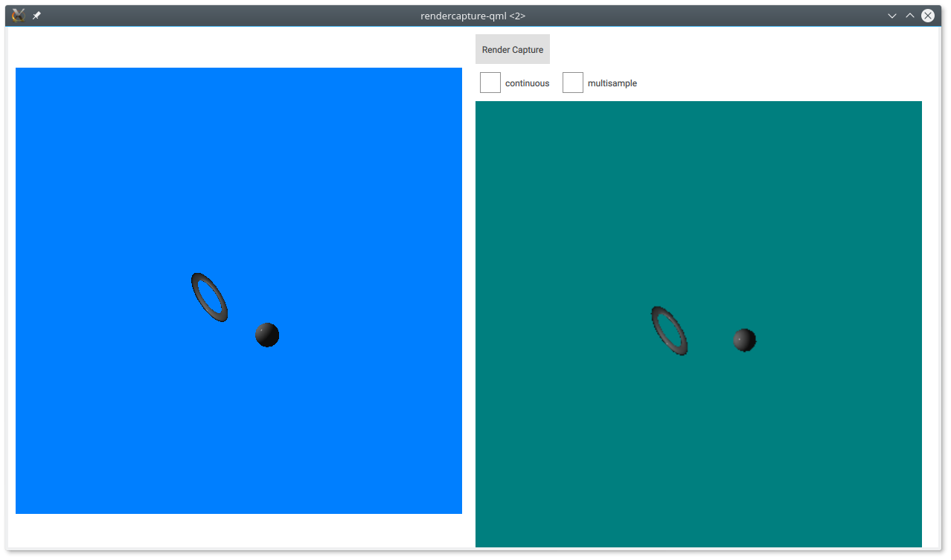Click the multisample label text
Viewport: 951px width, 560px height.
tap(612, 83)
